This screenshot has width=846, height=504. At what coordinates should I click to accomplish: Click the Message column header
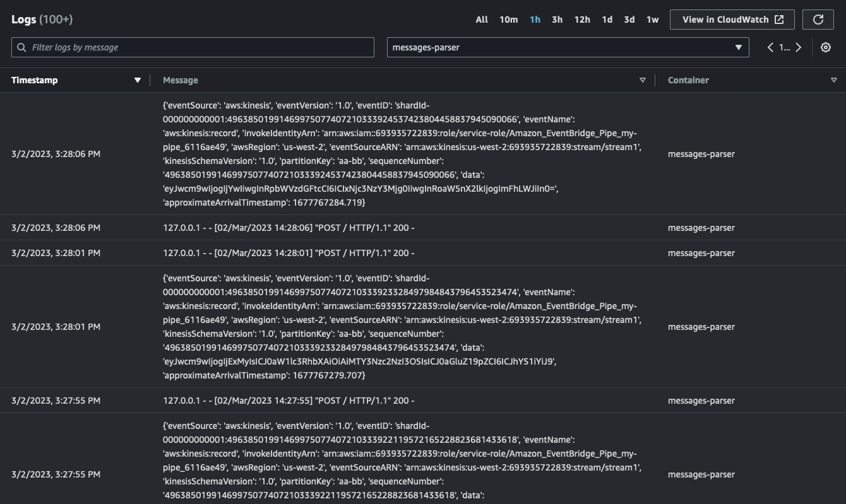pos(181,80)
